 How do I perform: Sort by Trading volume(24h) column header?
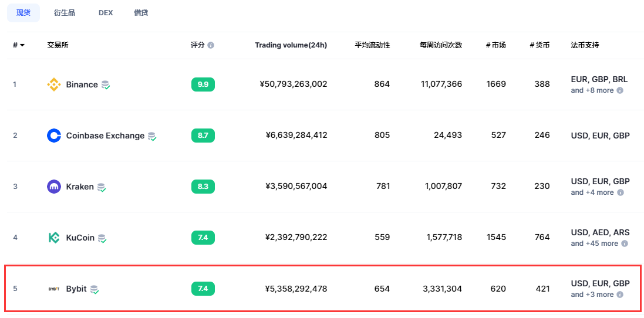[291, 45]
